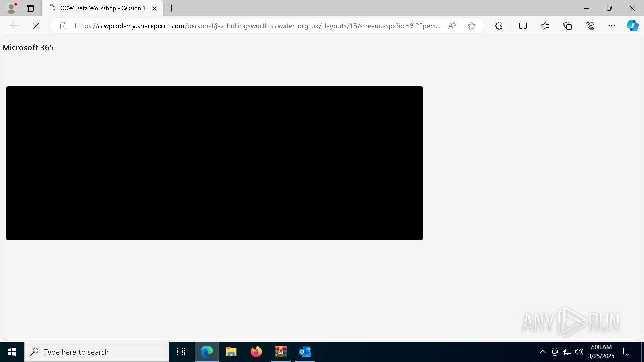Open the Extensions menu
Image resolution: width=644 pixels, height=362 pixels.
click(499, 26)
